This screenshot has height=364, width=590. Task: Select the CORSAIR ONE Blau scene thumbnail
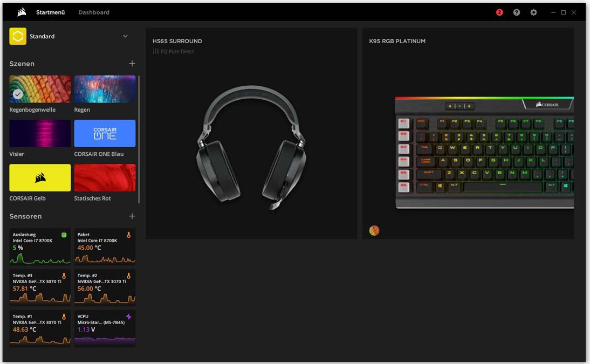(x=105, y=133)
